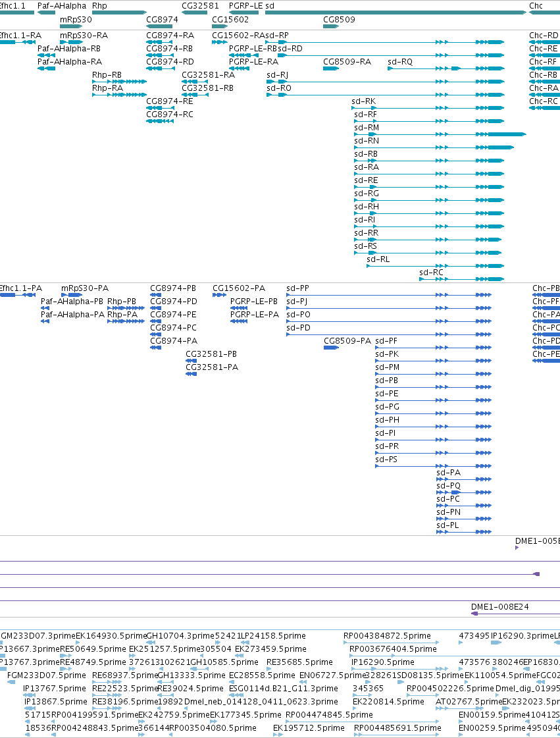Pick the sd-RN transcript
560x738 pixels.
tap(434, 147)
